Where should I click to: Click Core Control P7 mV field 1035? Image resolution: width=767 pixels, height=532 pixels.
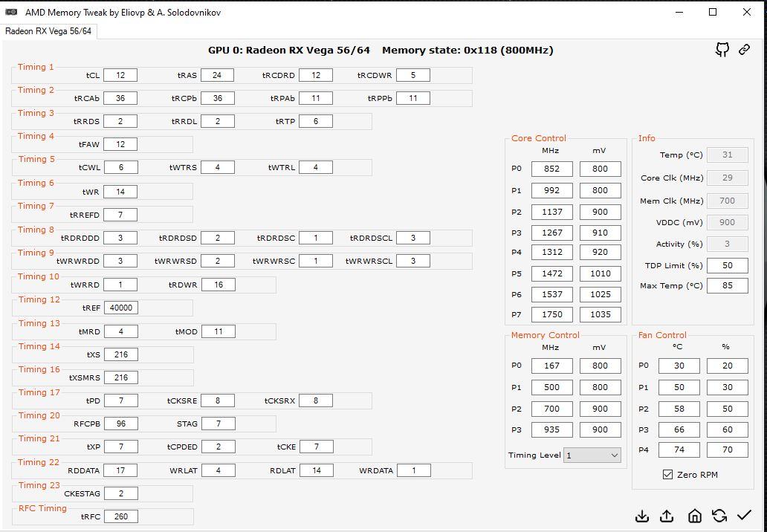[x=601, y=314]
